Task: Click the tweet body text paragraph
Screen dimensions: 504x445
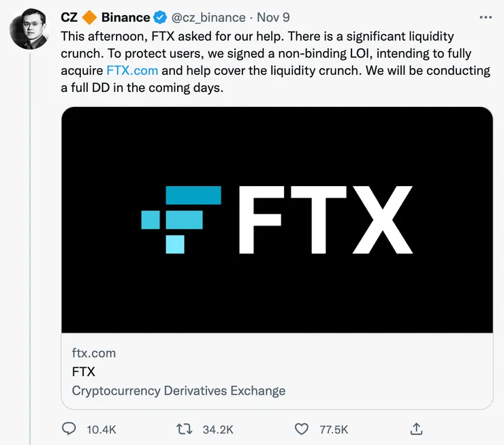Action: coord(272,52)
